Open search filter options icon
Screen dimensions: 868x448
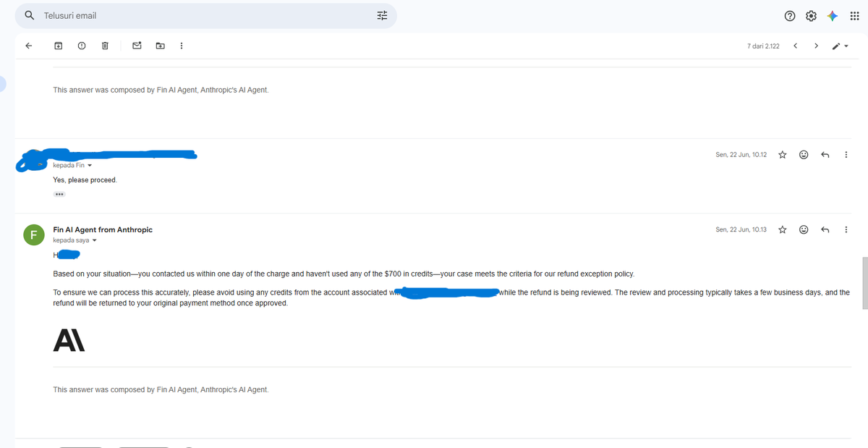383,15
